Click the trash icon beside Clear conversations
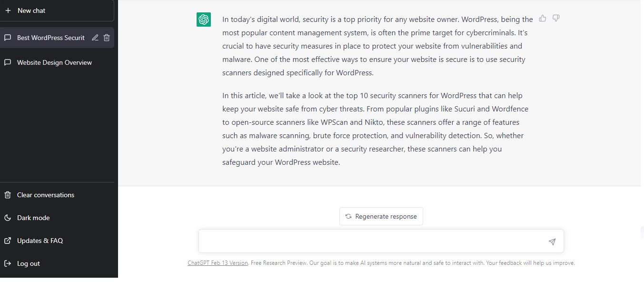This screenshot has width=644, height=282. pyautogui.click(x=8, y=195)
